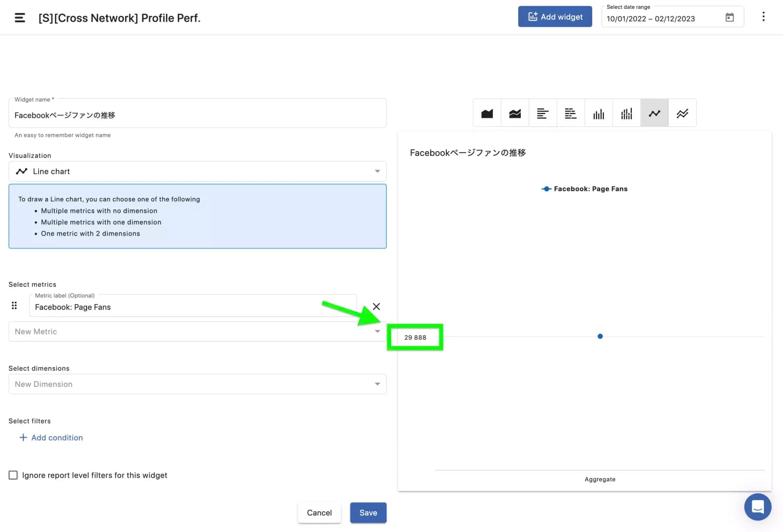
Task: Click Add condition under Select filters
Action: (x=51, y=438)
